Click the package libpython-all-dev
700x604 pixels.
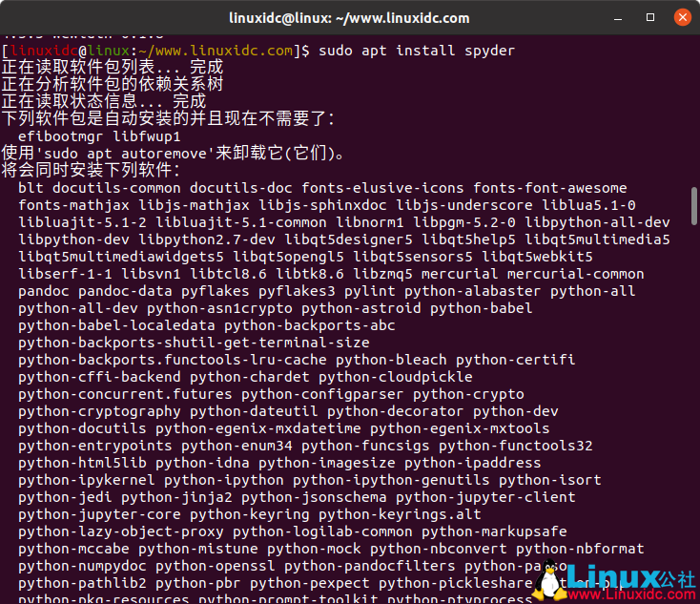[x=597, y=222]
